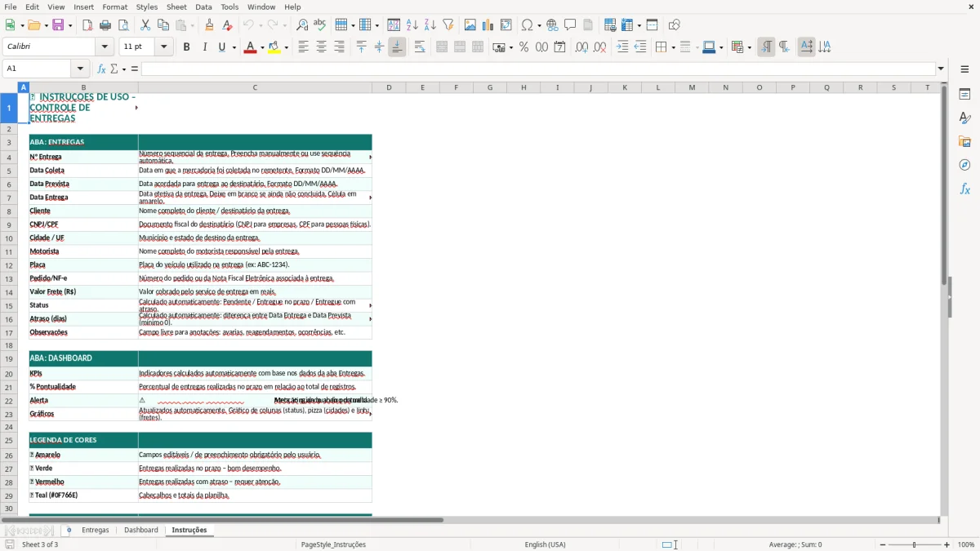Toggle Bold formatting

point(186,47)
